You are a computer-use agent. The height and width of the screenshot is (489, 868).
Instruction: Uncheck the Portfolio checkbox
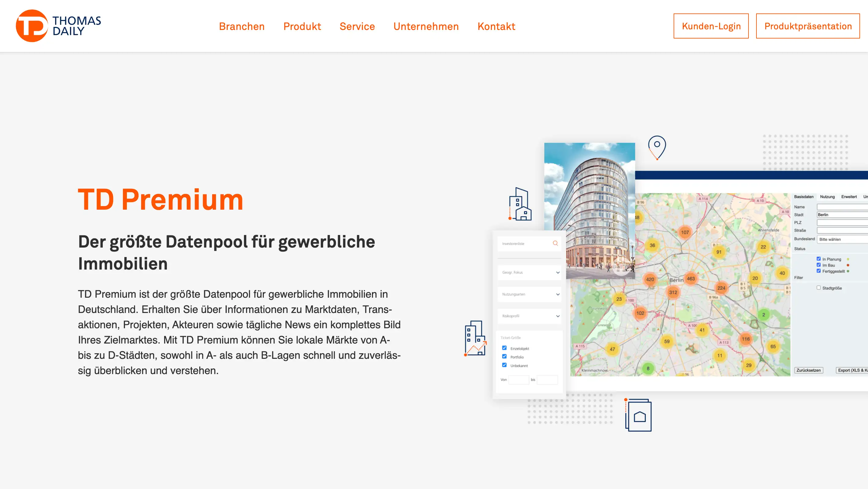pyautogui.click(x=504, y=356)
